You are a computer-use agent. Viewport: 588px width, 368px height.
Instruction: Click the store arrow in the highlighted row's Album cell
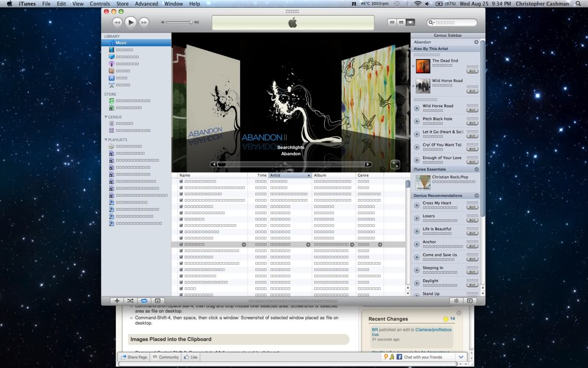(352, 244)
